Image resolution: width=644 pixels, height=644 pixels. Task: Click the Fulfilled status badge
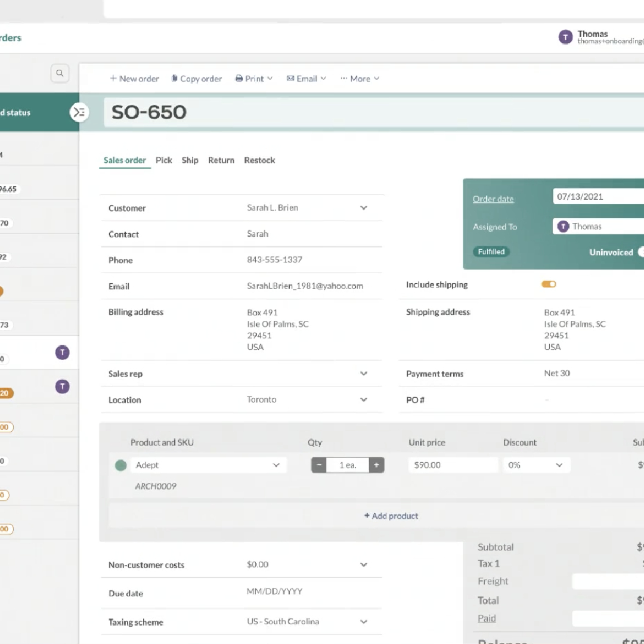pyautogui.click(x=491, y=252)
